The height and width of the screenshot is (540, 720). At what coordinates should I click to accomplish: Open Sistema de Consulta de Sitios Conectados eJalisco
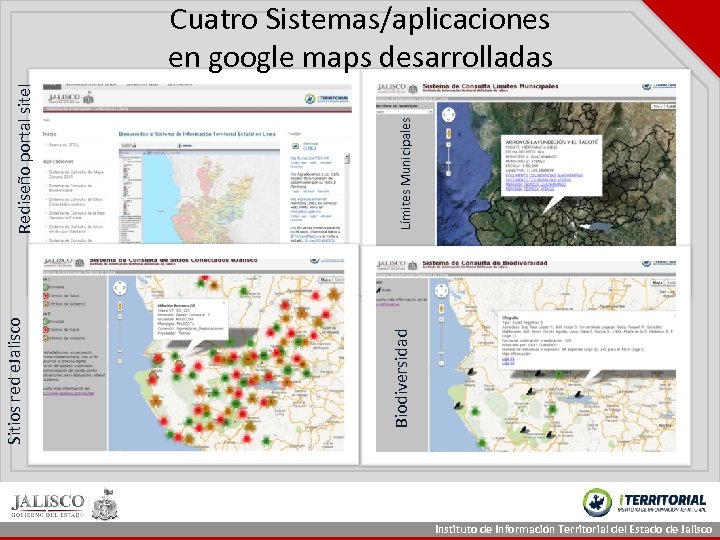[x=76, y=202]
